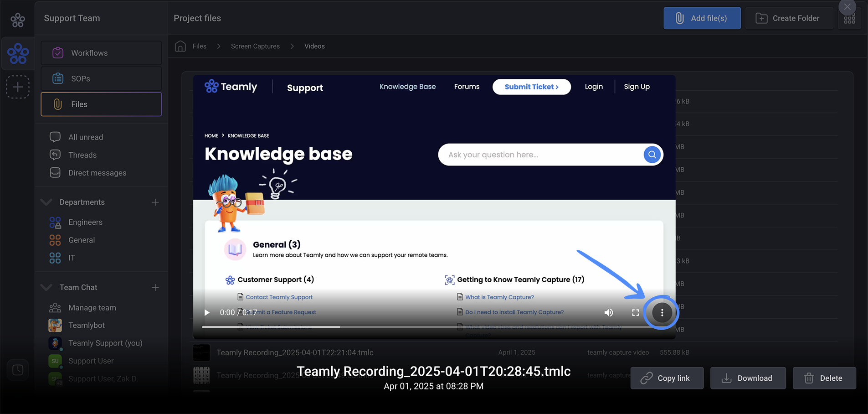Click the Copy link button

pyautogui.click(x=667, y=378)
